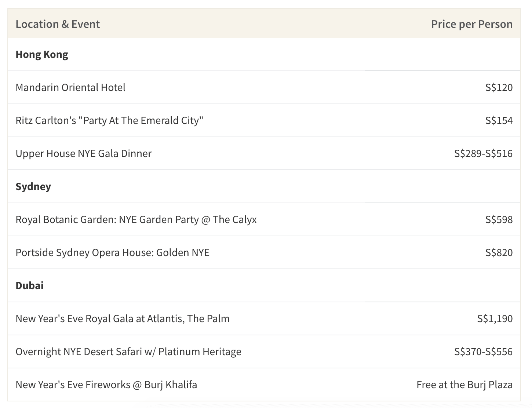Select the Hong Kong section heading
532x408 pixels.
point(42,55)
